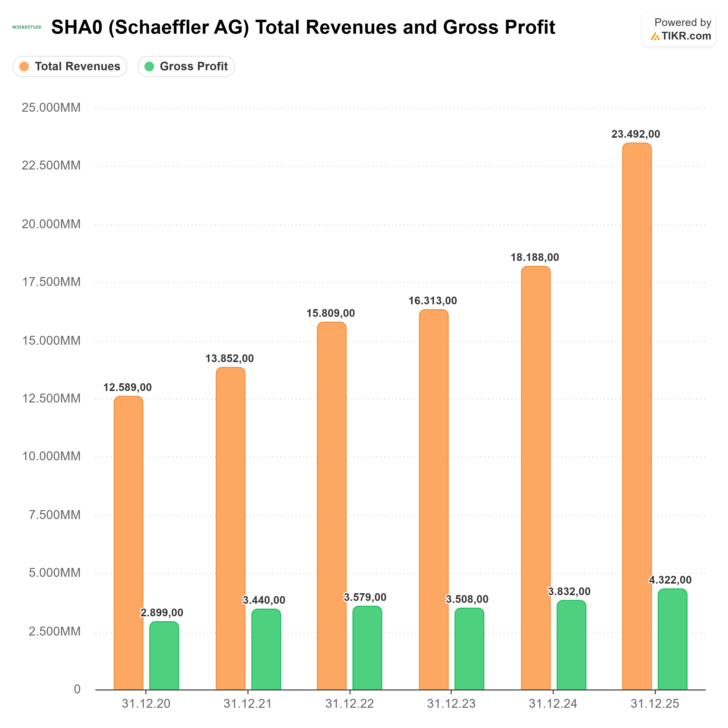Image resolution: width=728 pixels, height=728 pixels.
Task: Click the 31.12.20 Total Revenues bar
Action: tap(129, 543)
